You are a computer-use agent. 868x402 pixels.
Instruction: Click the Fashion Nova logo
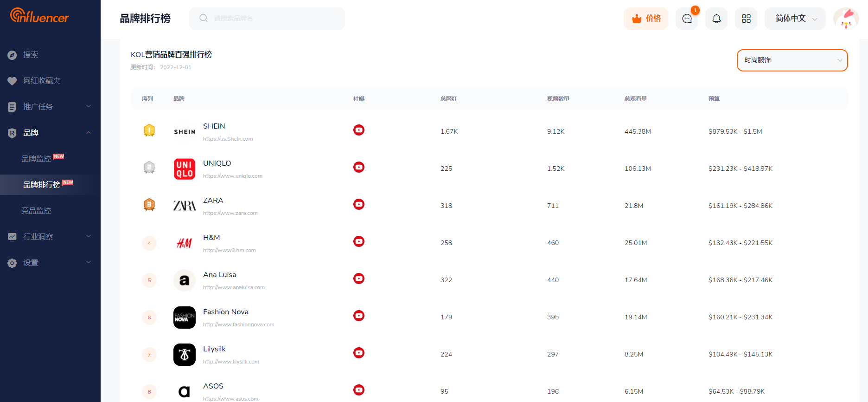(x=185, y=318)
